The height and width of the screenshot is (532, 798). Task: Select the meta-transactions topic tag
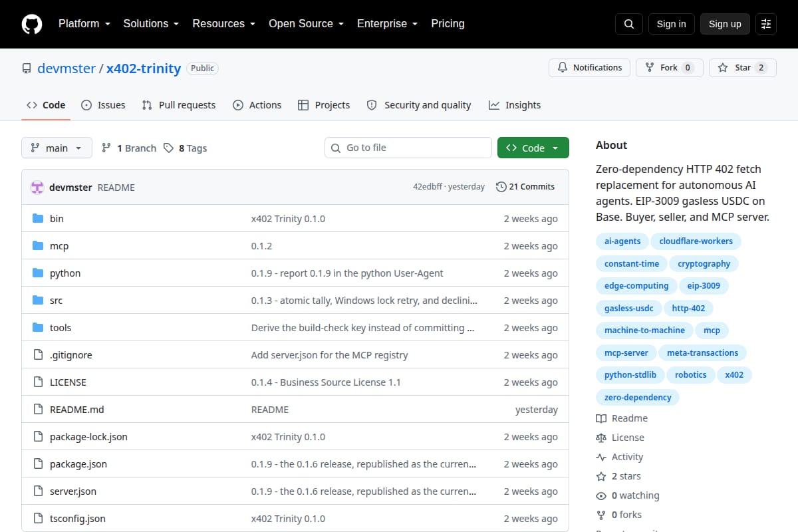702,353
